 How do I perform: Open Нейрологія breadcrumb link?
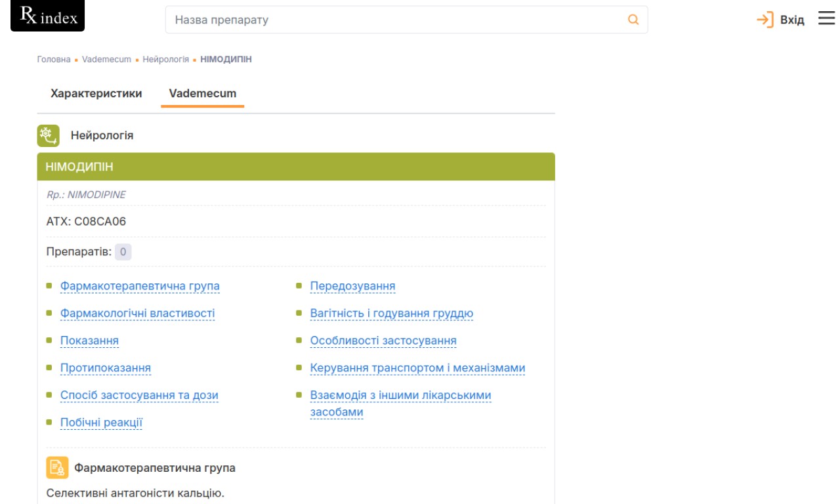point(165,59)
